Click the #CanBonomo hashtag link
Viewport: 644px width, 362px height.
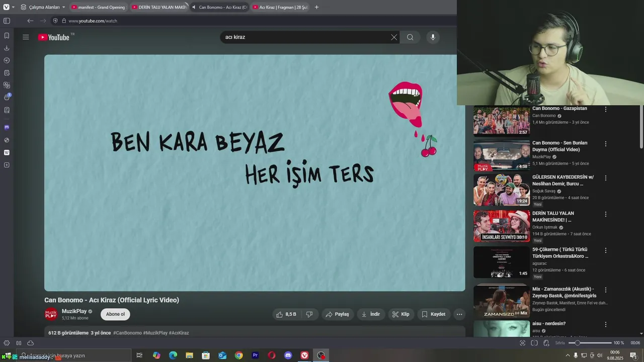click(127, 333)
